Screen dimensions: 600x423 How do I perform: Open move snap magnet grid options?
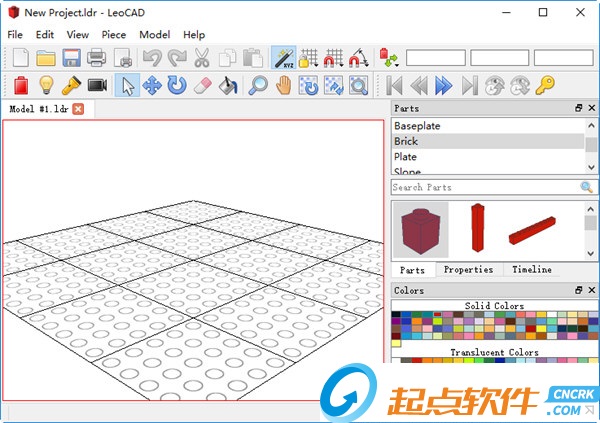[x=334, y=58]
